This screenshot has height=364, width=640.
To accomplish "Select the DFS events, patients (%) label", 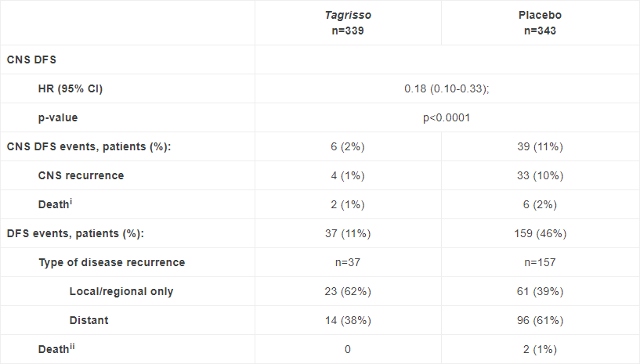I will [x=75, y=233].
